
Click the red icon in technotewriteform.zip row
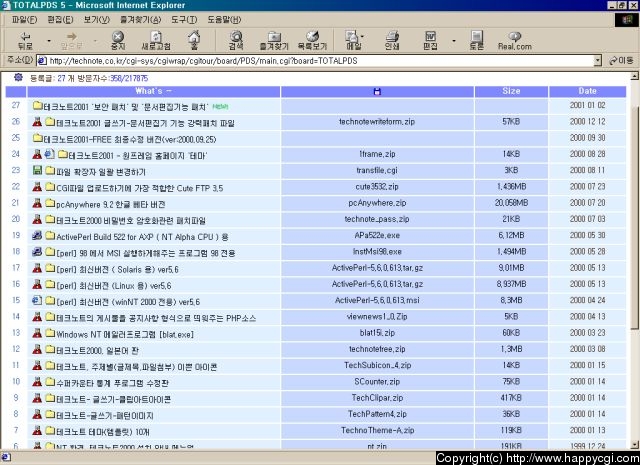point(37,122)
